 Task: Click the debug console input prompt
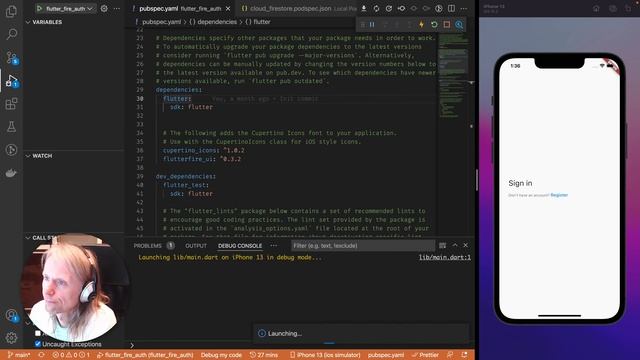[302, 345]
